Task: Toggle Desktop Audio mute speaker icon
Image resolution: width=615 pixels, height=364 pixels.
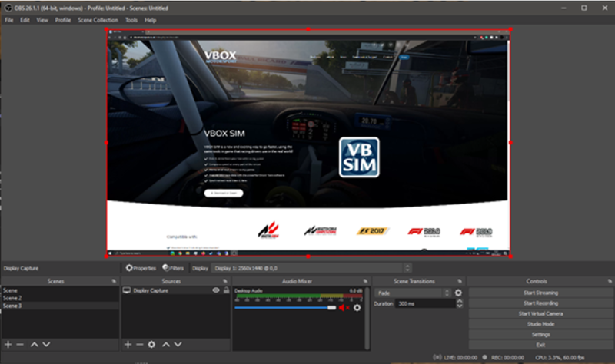Action: pyautogui.click(x=344, y=308)
